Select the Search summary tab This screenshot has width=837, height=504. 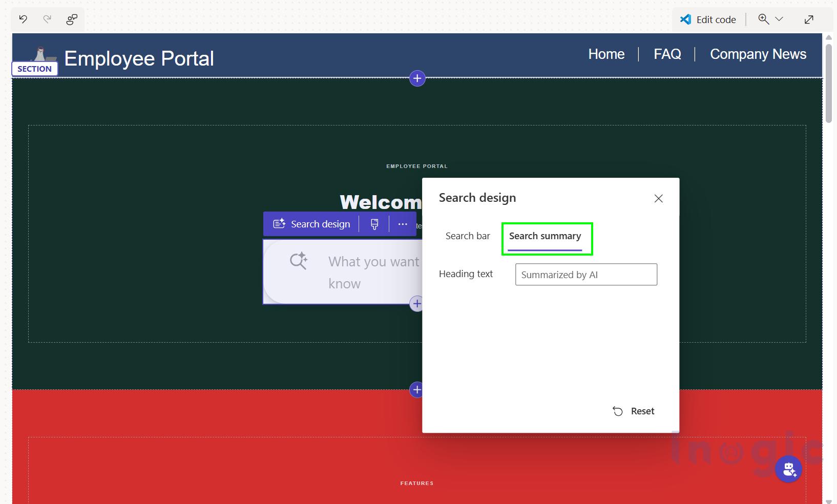(545, 236)
